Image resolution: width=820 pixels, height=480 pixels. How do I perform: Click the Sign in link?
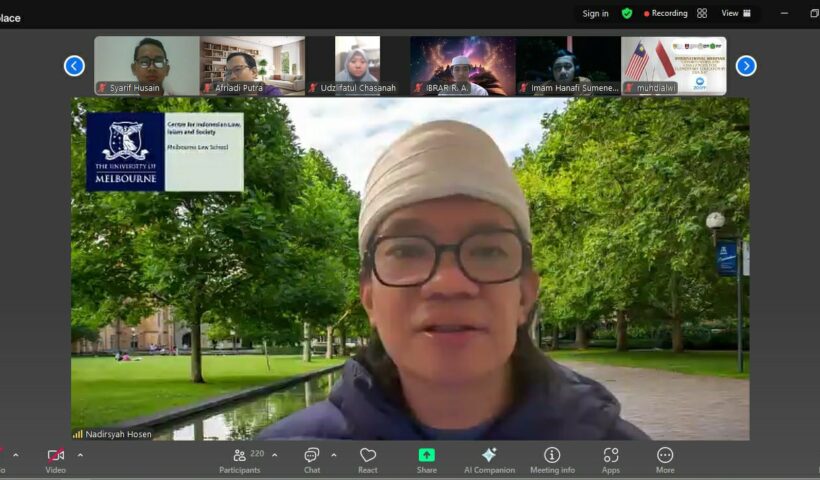point(595,13)
